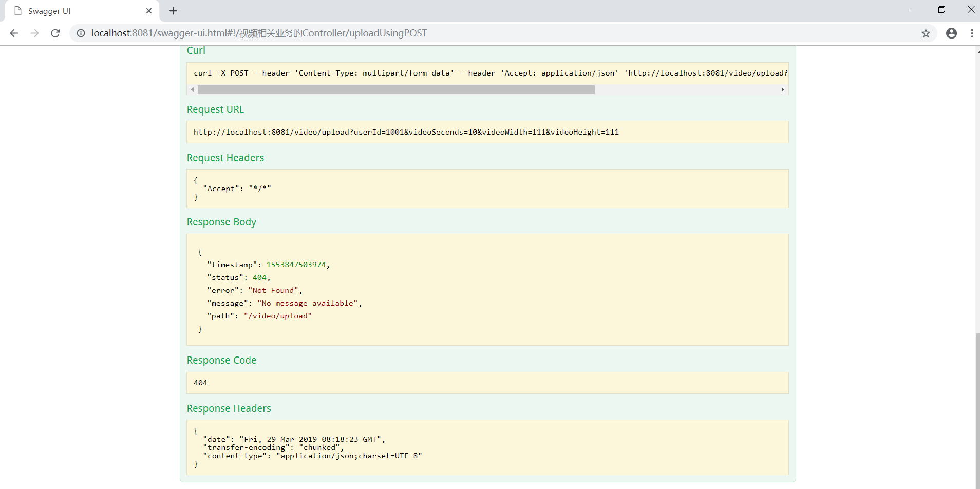980x489 pixels.
Task: Click the browser forward arrow
Action: 34,33
